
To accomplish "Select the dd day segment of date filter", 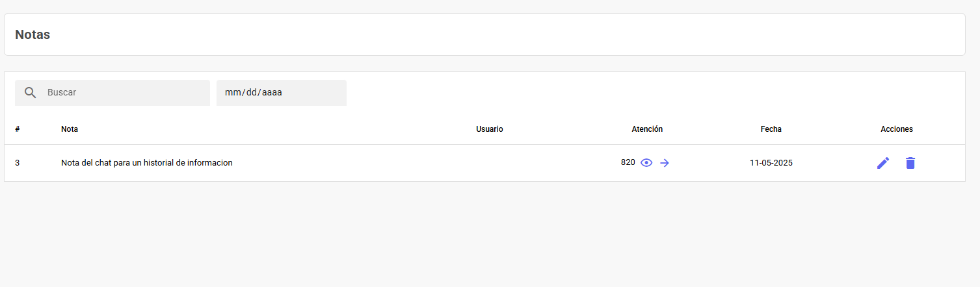I will 252,93.
